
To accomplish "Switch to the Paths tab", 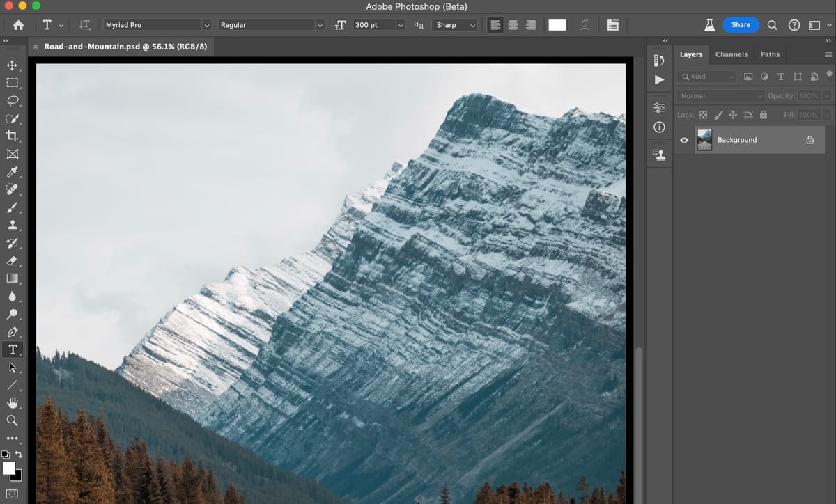I will [770, 54].
